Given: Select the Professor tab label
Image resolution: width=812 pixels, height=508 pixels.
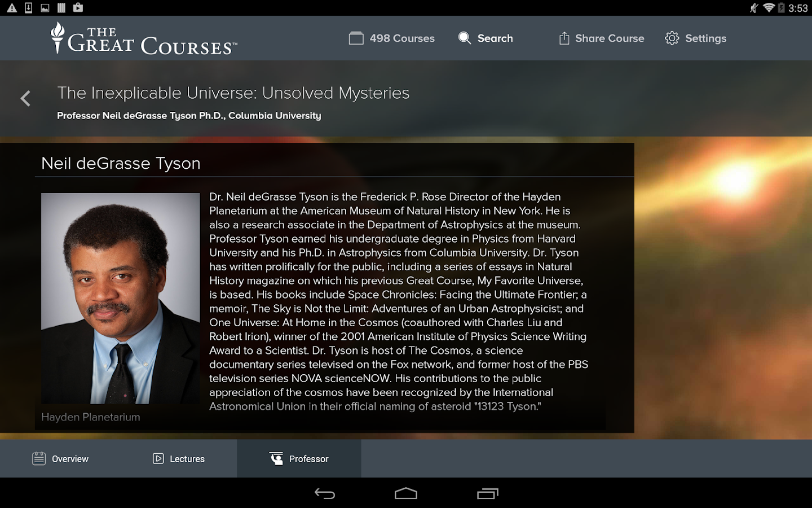Looking at the screenshot, I should pos(309,459).
